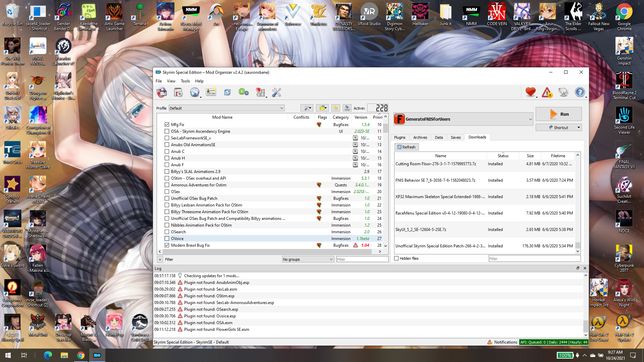Enable the OSearch mod checkbox
The image size is (644, 362).
pos(167,232)
